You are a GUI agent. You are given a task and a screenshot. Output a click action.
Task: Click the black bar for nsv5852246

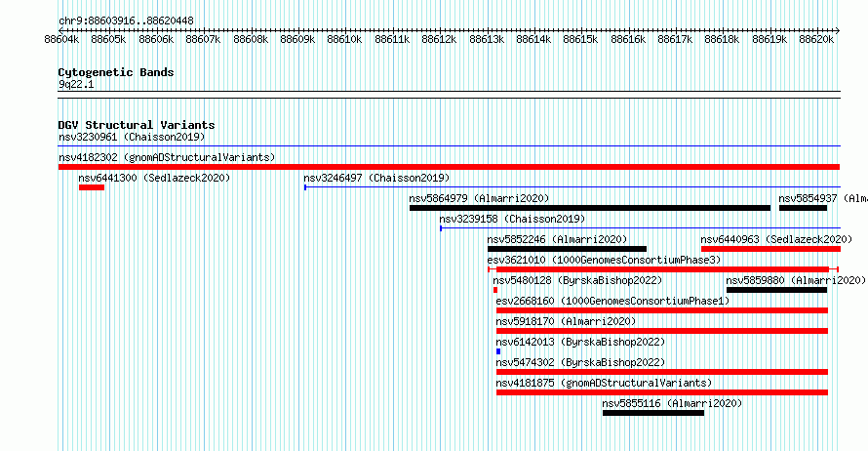click(x=567, y=249)
